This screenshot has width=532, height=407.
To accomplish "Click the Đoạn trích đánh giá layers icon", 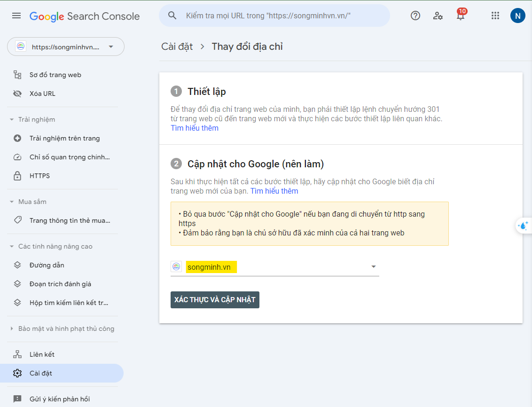I will (17, 284).
